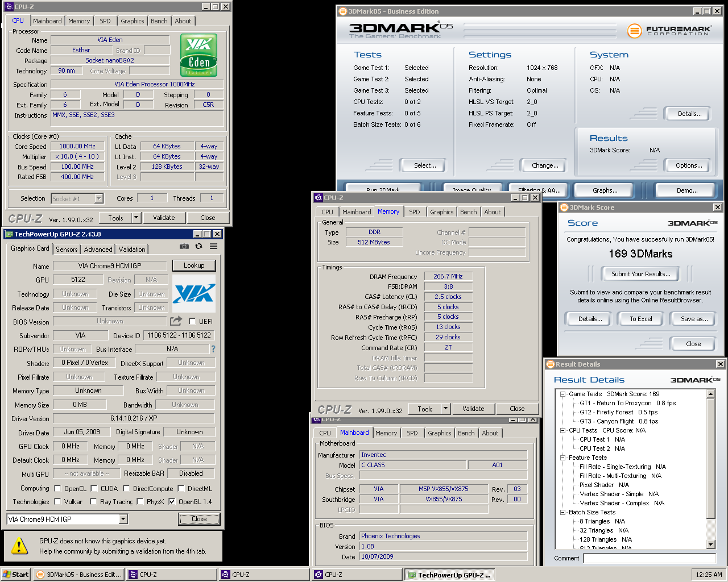Open Tools dropdown arrow in Memory CPU-Z window

pos(445,409)
